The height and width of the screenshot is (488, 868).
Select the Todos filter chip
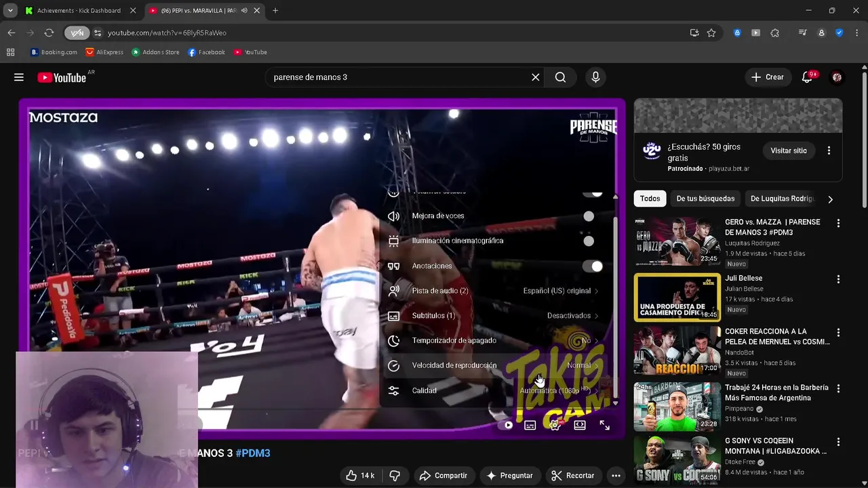pyautogui.click(x=650, y=199)
